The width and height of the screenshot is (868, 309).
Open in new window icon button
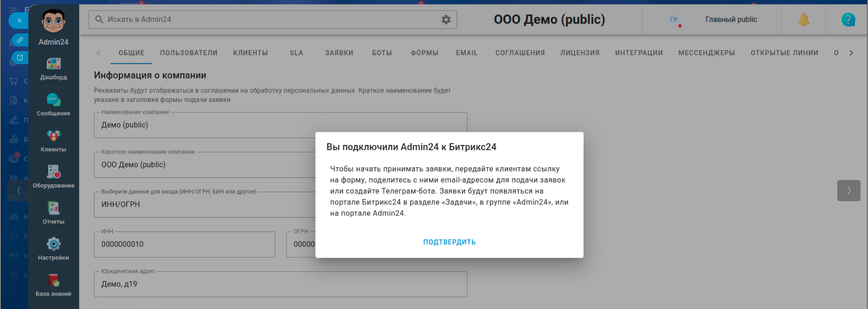[20, 57]
